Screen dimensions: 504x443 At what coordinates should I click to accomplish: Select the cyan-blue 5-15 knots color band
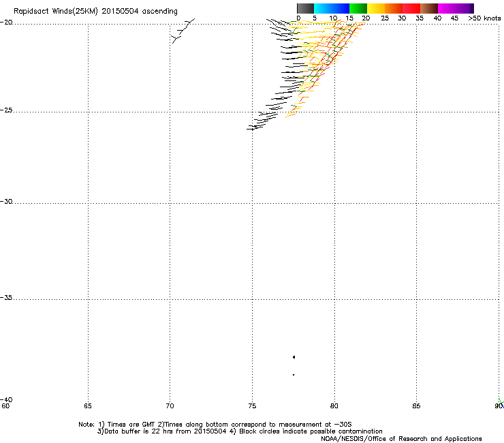point(332,8)
